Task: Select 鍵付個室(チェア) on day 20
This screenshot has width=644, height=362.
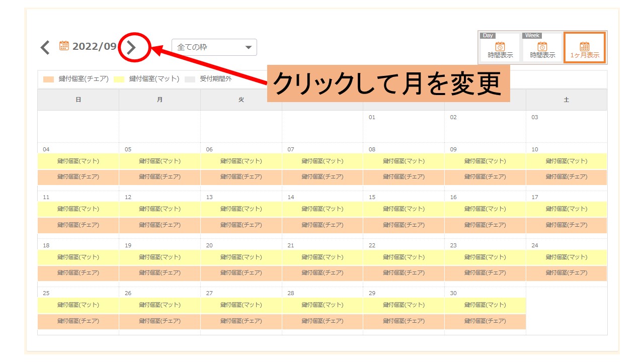Action: [241, 273]
